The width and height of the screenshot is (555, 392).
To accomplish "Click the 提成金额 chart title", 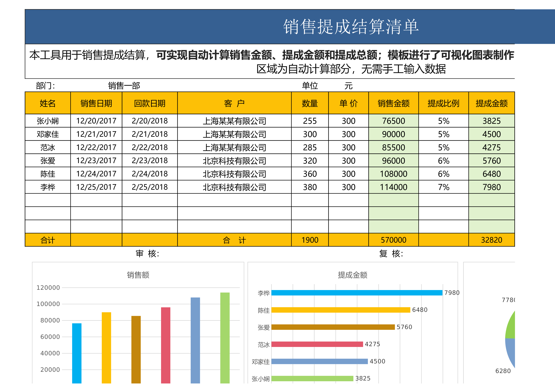I will click(352, 275).
